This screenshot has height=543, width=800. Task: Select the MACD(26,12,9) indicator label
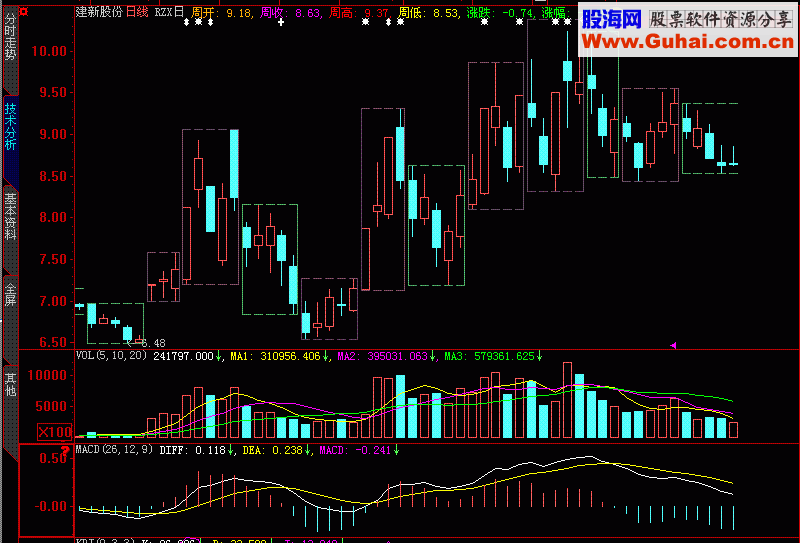point(114,450)
